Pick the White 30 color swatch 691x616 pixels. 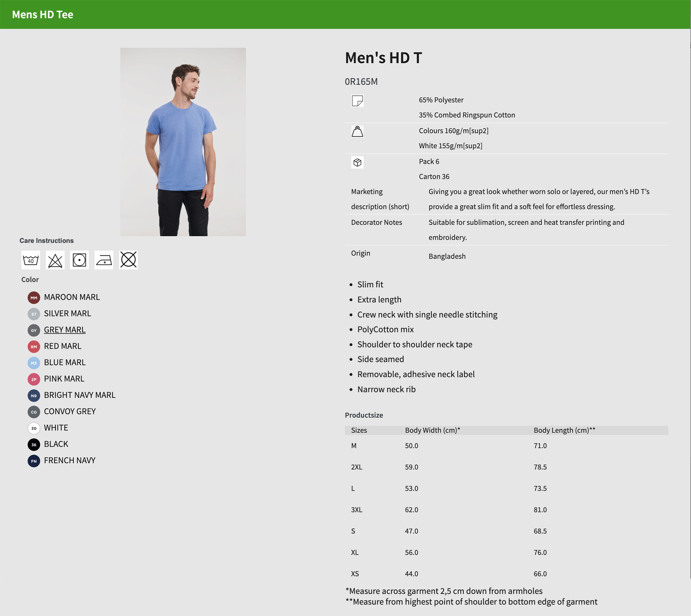34,428
